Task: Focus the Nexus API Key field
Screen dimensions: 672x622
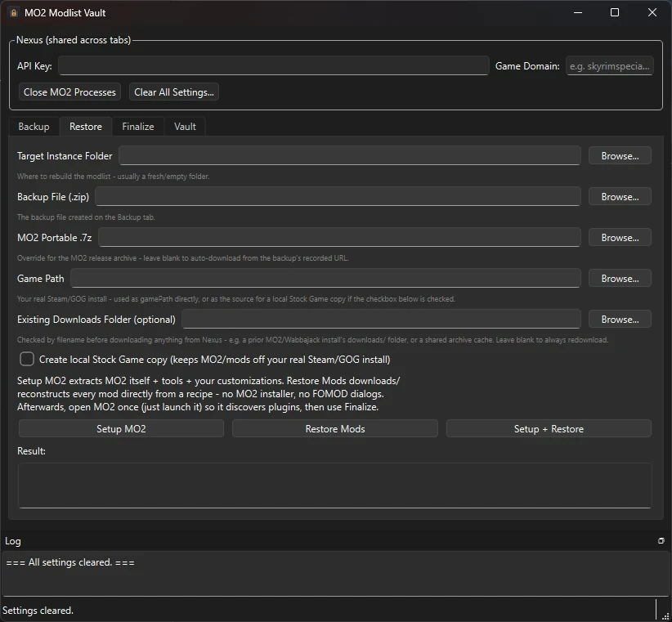Action: click(x=274, y=65)
